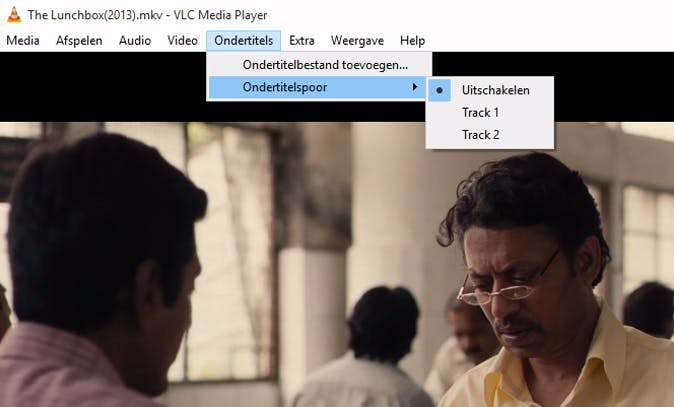
Task: Open the Video menu
Action: coord(182,40)
